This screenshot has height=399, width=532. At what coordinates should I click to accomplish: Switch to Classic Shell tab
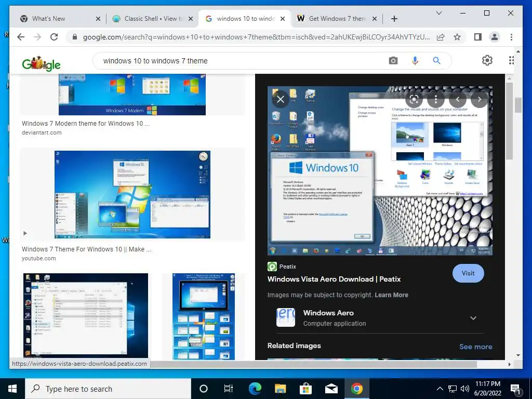(x=153, y=19)
